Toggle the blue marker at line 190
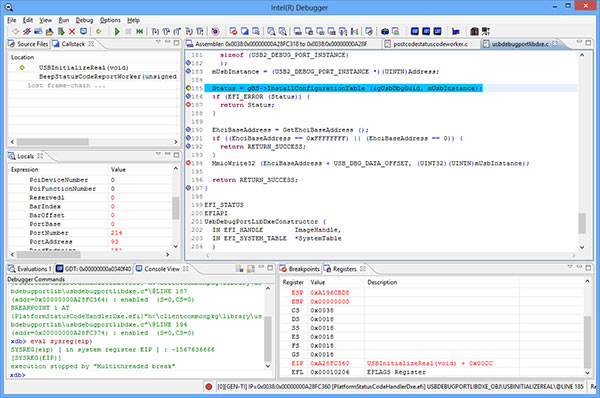Screen dimensions: 600x398 click(188, 129)
